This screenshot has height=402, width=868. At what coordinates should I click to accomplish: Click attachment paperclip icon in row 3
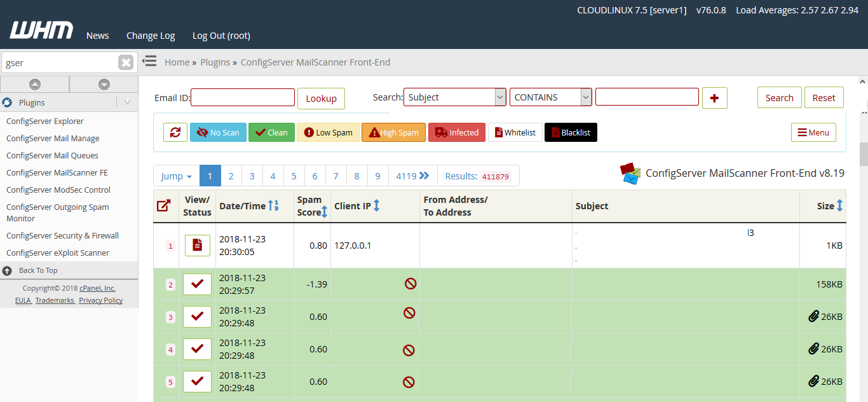coord(813,316)
